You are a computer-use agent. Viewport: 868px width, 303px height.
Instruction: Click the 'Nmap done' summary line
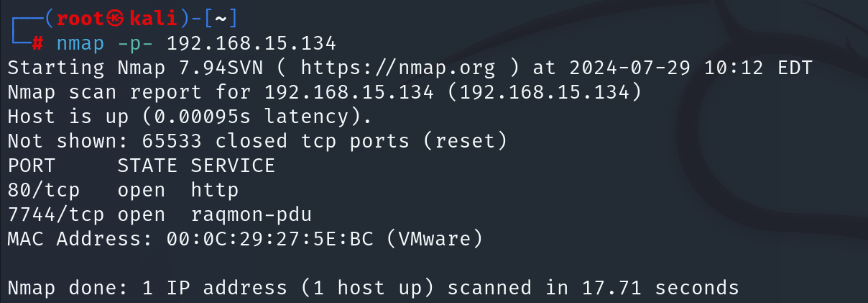coord(373,289)
